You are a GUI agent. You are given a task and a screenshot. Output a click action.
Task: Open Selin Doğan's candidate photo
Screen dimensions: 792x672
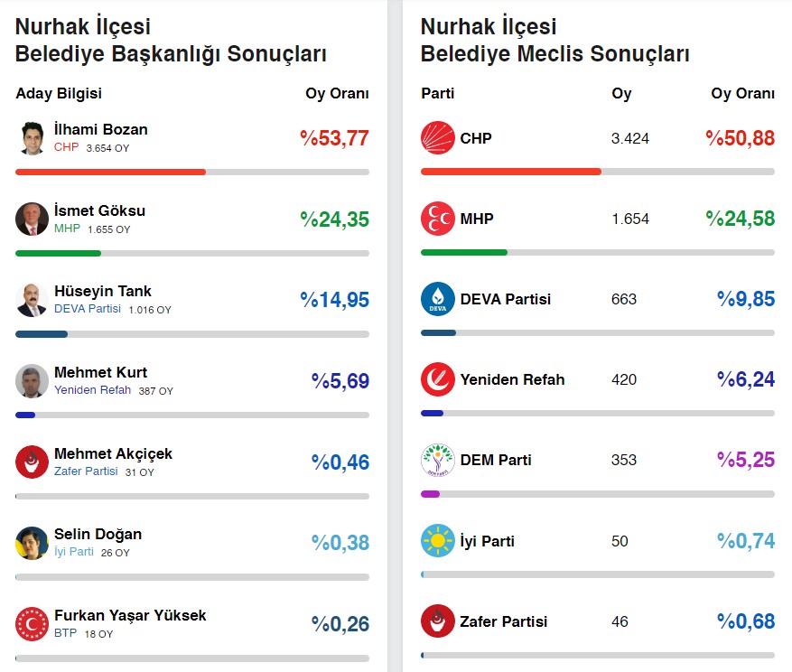click(32, 542)
